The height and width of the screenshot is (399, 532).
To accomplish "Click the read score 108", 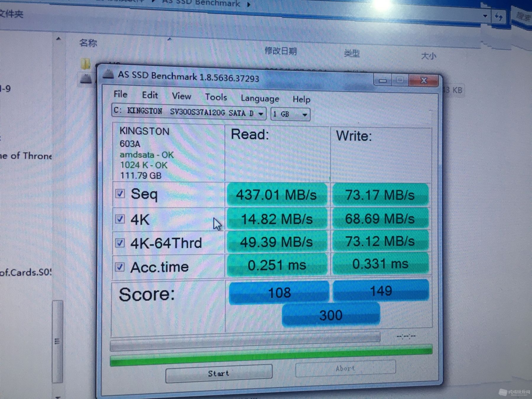I will [279, 293].
